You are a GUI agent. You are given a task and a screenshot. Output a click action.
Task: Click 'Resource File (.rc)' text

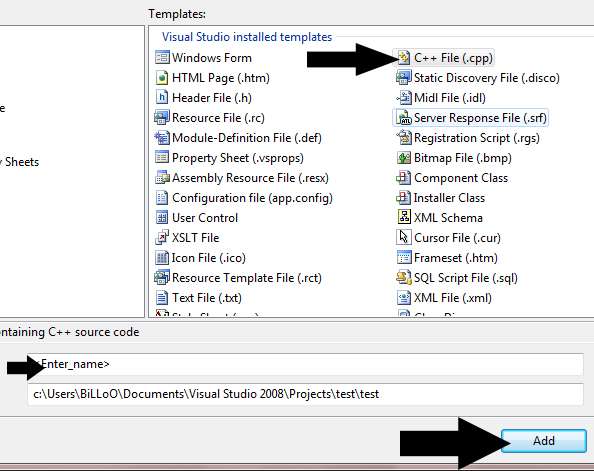tap(218, 118)
